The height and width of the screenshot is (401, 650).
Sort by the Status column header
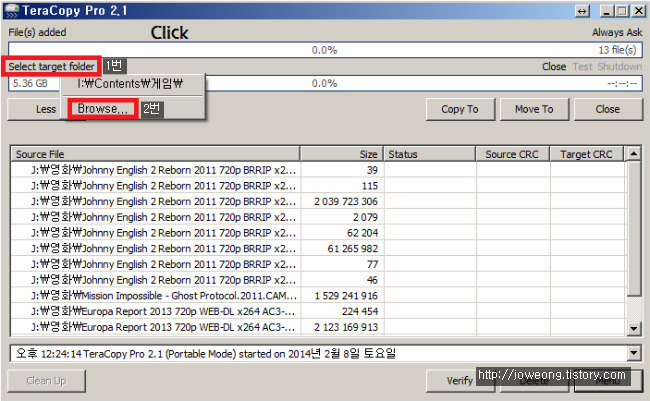tap(429, 154)
